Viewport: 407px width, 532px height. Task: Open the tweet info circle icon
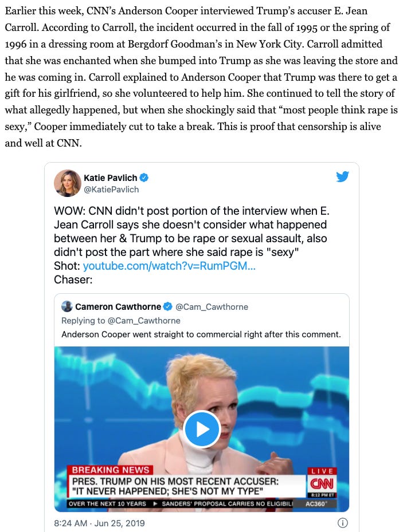[342, 523]
